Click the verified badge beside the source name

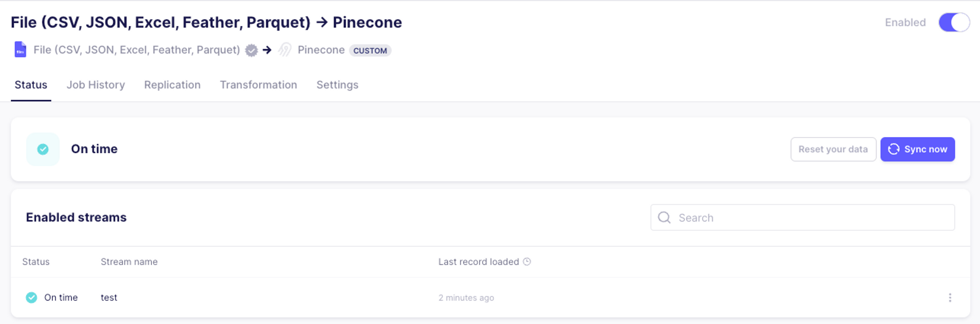pyautogui.click(x=251, y=50)
